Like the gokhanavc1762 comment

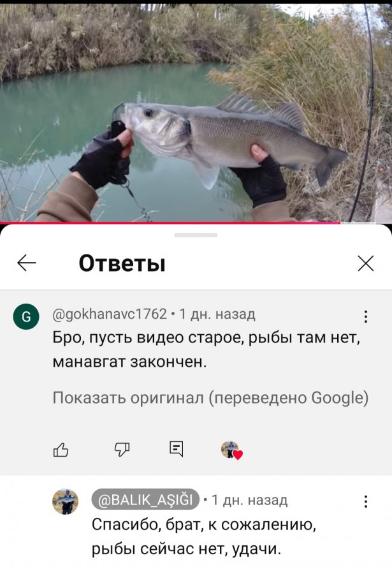pyautogui.click(x=61, y=450)
